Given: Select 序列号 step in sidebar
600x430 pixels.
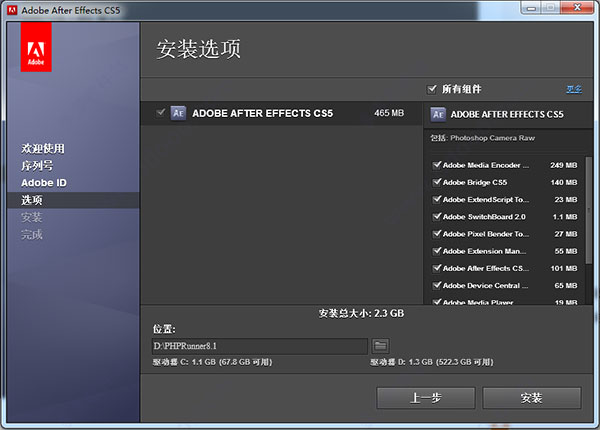Looking at the screenshot, I should (37, 166).
